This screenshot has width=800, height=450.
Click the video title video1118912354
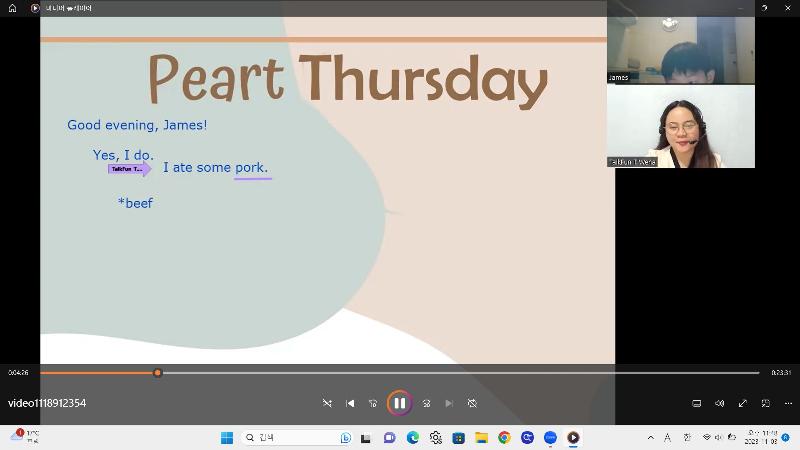pos(47,403)
